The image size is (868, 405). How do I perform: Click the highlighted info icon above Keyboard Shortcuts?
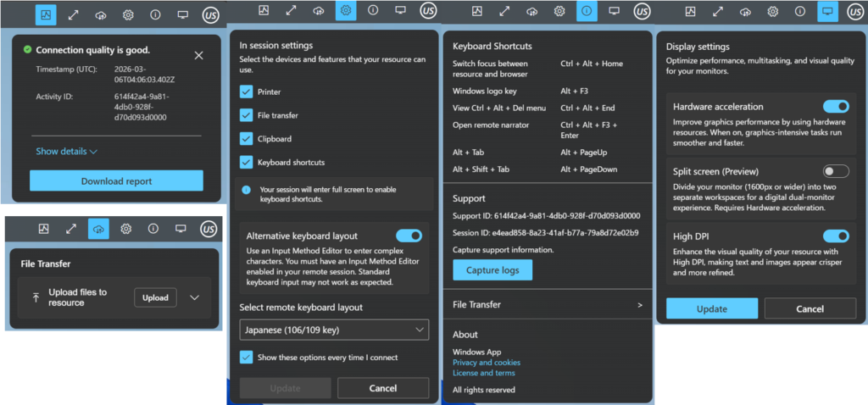point(586,11)
